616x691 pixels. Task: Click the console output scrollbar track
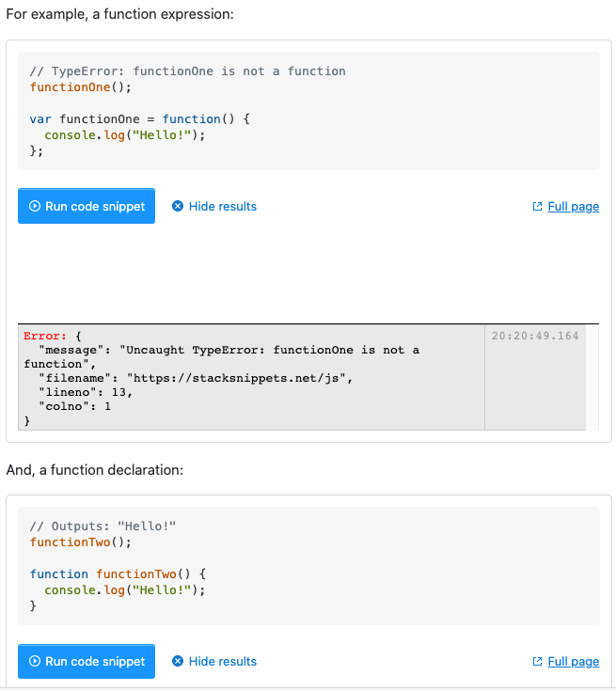click(x=592, y=378)
